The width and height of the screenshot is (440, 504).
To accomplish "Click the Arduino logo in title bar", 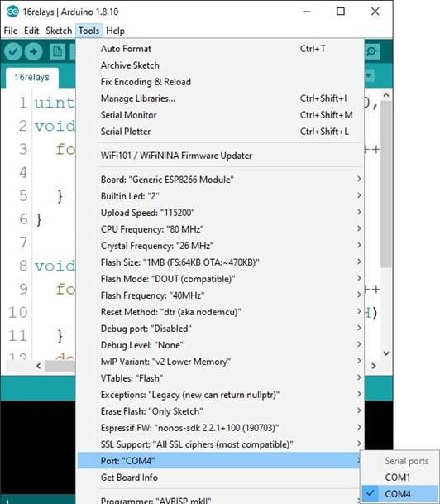I will click(x=12, y=12).
